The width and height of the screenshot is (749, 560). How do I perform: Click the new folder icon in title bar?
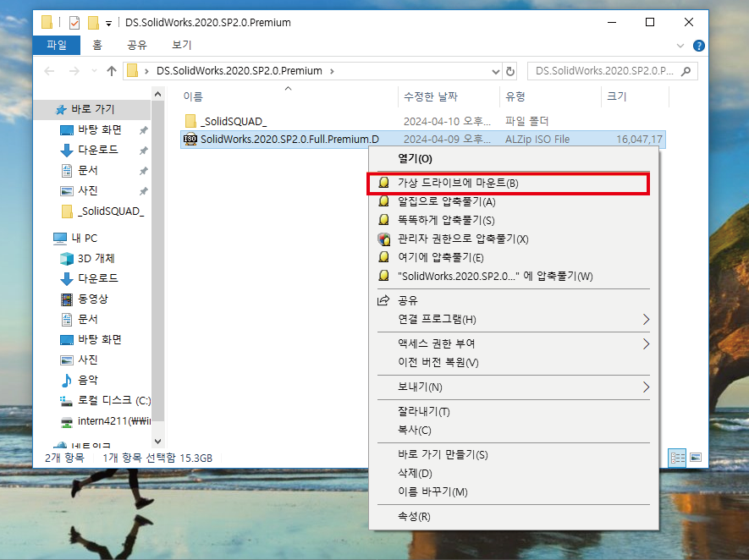94,23
